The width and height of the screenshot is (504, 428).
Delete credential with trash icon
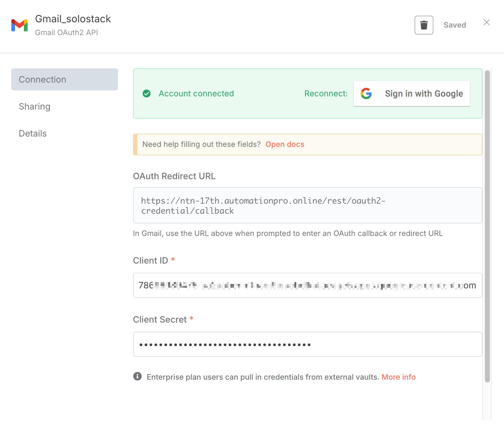pos(424,25)
